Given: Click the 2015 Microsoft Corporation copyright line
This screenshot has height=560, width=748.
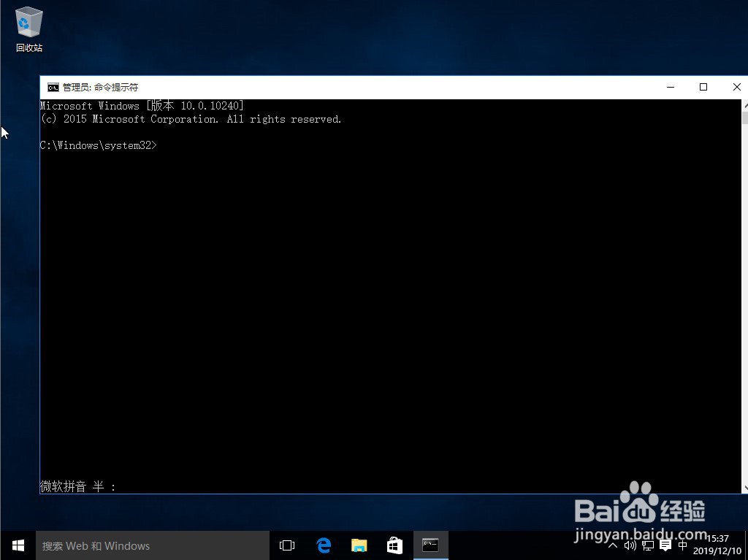Looking at the screenshot, I should pos(191,119).
